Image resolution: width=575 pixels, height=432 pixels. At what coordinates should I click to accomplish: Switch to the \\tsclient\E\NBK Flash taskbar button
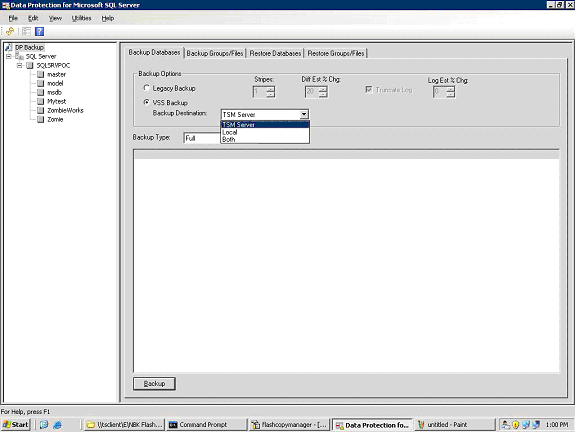click(124, 425)
